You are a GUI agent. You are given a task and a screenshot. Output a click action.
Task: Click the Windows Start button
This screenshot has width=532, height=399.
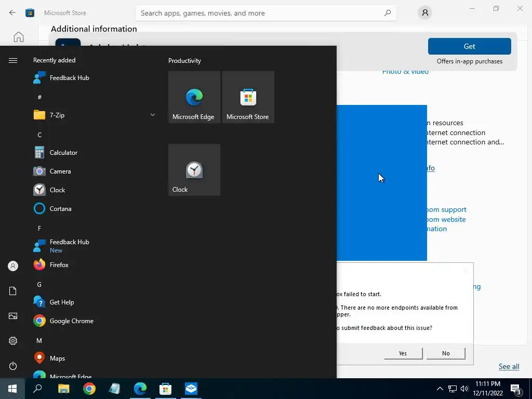coord(12,389)
